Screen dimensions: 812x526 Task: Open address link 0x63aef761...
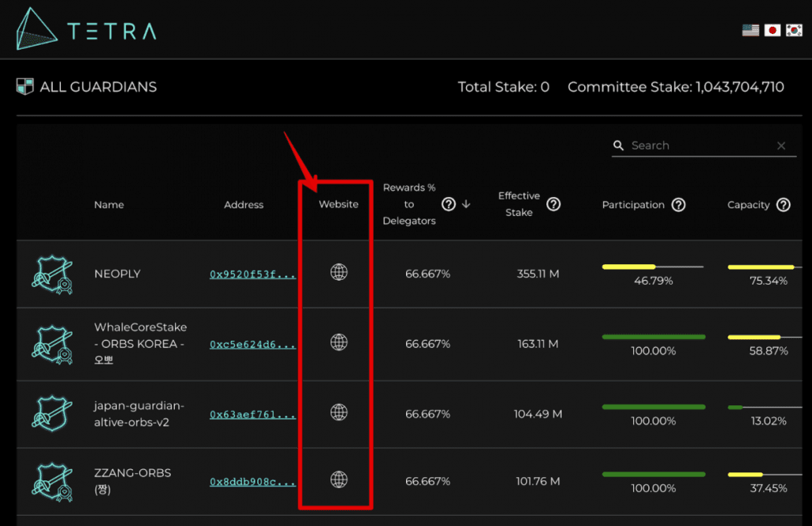pos(253,414)
